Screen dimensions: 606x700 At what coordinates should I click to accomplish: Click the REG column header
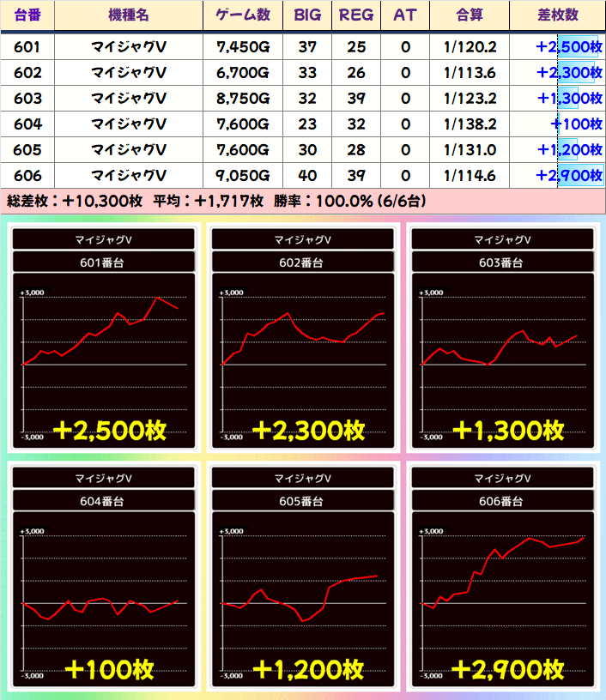[x=356, y=15]
